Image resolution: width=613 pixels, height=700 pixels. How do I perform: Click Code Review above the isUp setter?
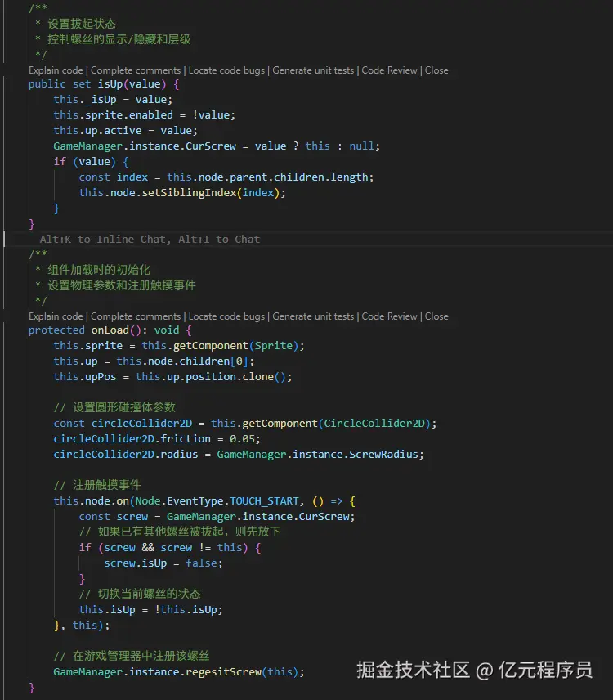click(x=389, y=70)
